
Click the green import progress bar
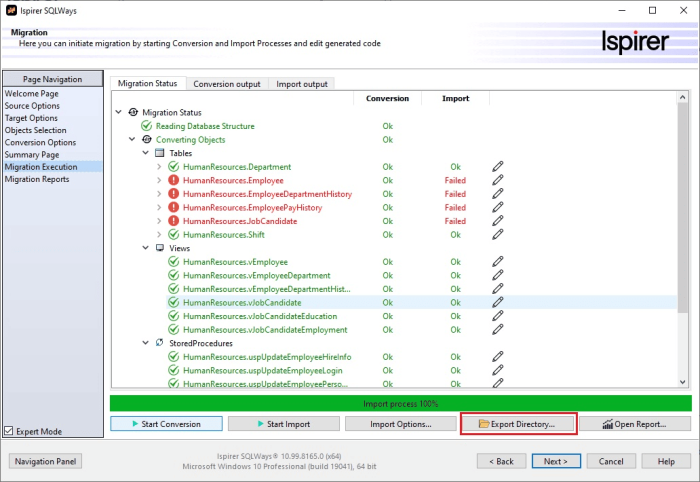coord(400,403)
